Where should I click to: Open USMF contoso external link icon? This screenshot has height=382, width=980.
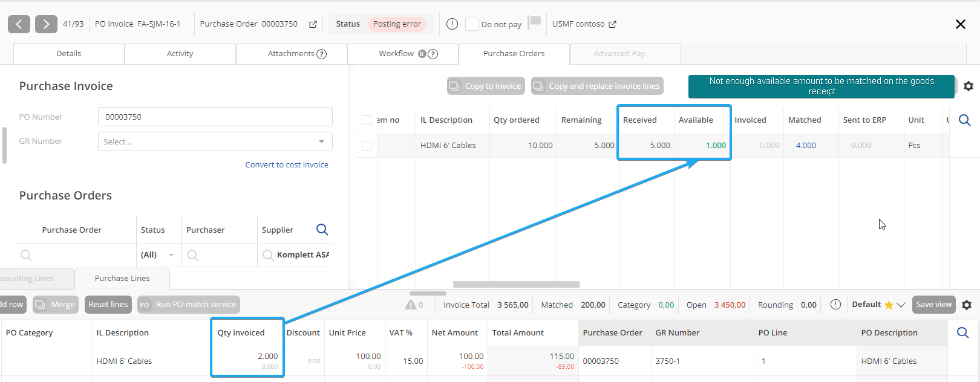(x=612, y=24)
